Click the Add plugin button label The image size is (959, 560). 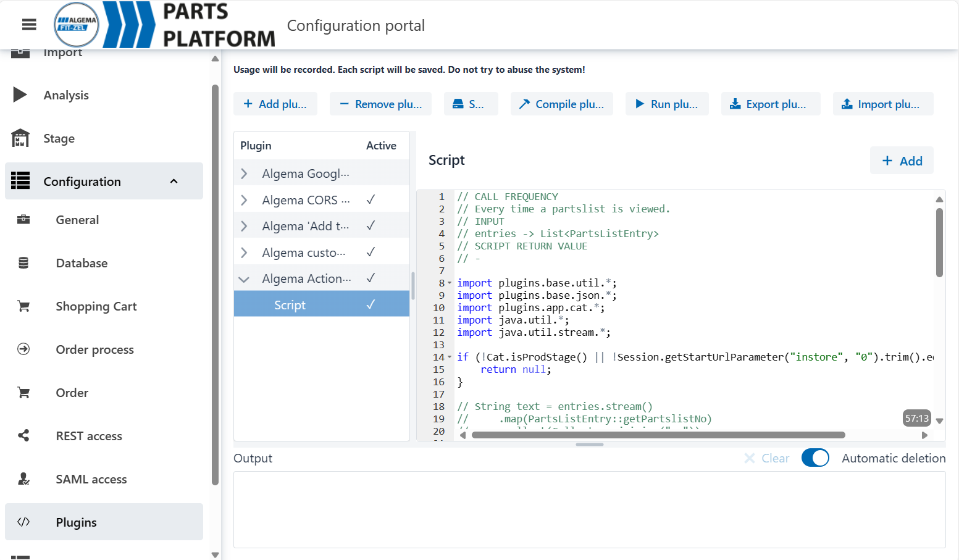point(282,104)
